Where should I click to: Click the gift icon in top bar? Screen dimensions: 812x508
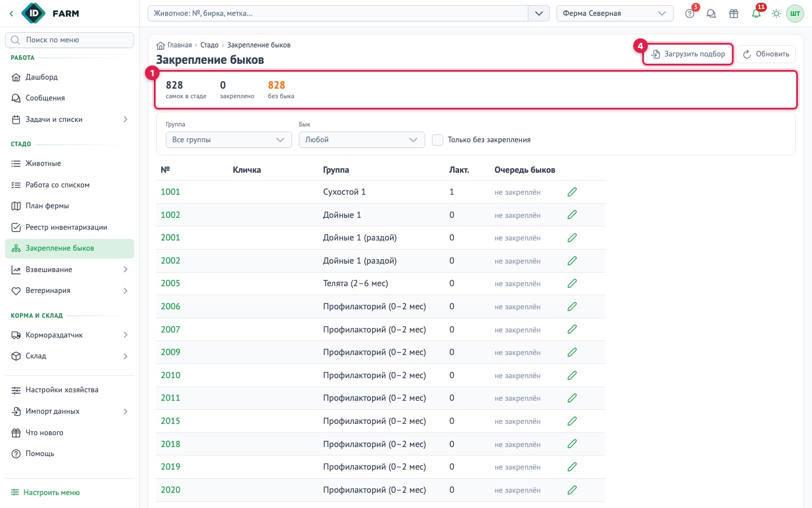pyautogui.click(x=734, y=14)
